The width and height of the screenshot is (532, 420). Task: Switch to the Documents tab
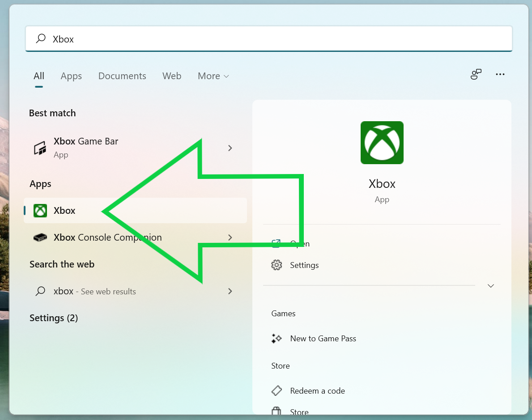122,76
